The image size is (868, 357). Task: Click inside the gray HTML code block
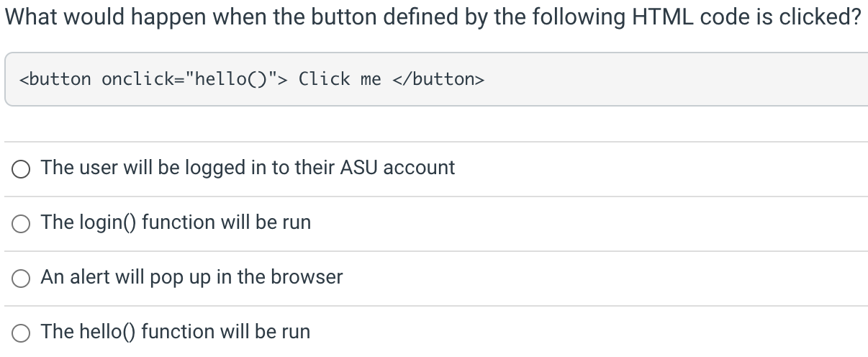436,79
